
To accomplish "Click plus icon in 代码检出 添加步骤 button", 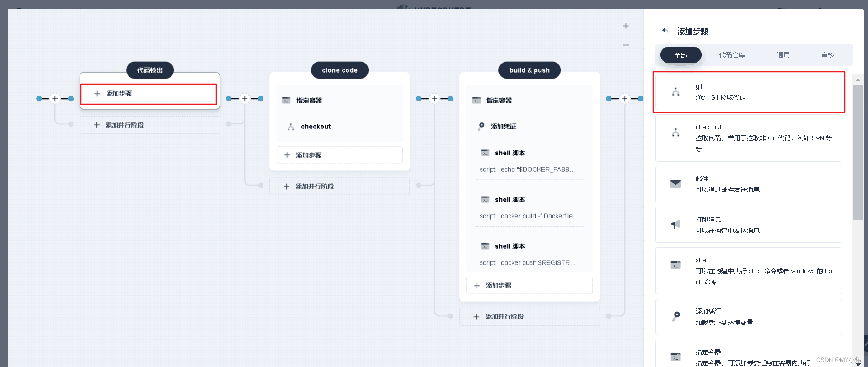I will point(97,94).
